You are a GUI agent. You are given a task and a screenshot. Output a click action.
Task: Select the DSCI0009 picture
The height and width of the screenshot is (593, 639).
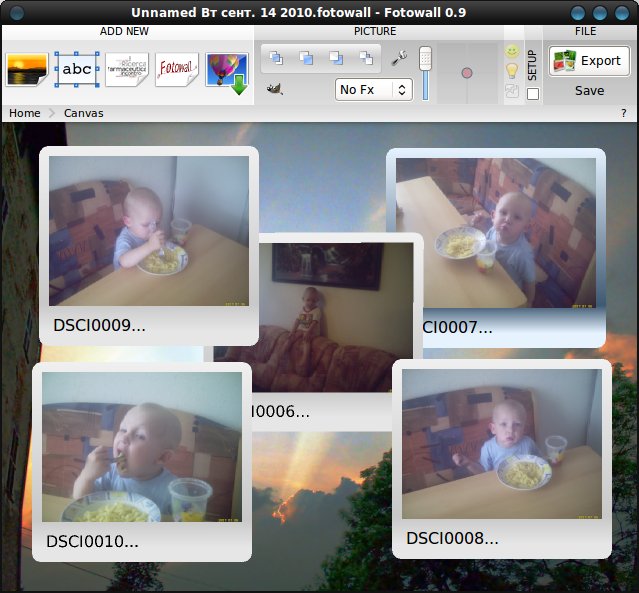(x=149, y=246)
